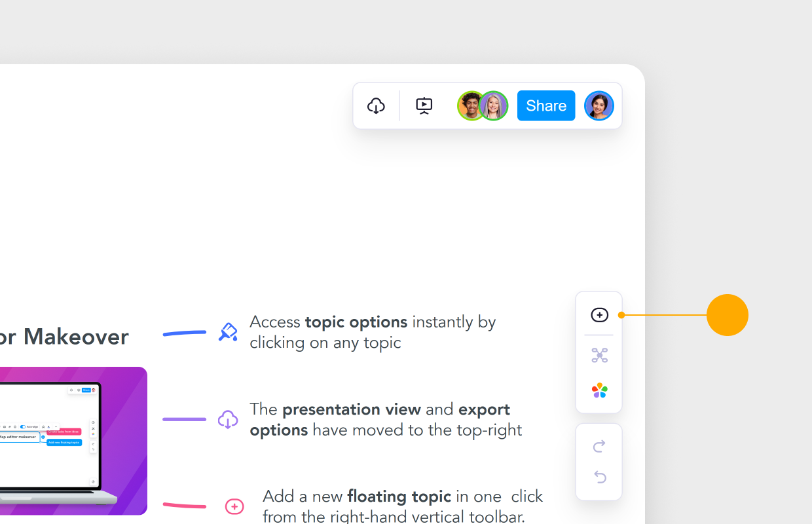This screenshot has height=524, width=812.
Task: Click the blue paint bucket topic icon
Action: [228, 332]
